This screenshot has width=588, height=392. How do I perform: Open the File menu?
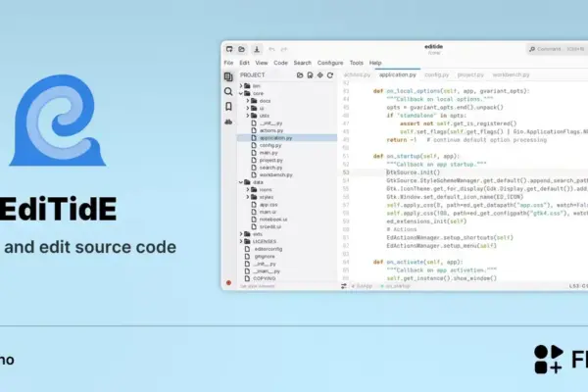pos(228,63)
